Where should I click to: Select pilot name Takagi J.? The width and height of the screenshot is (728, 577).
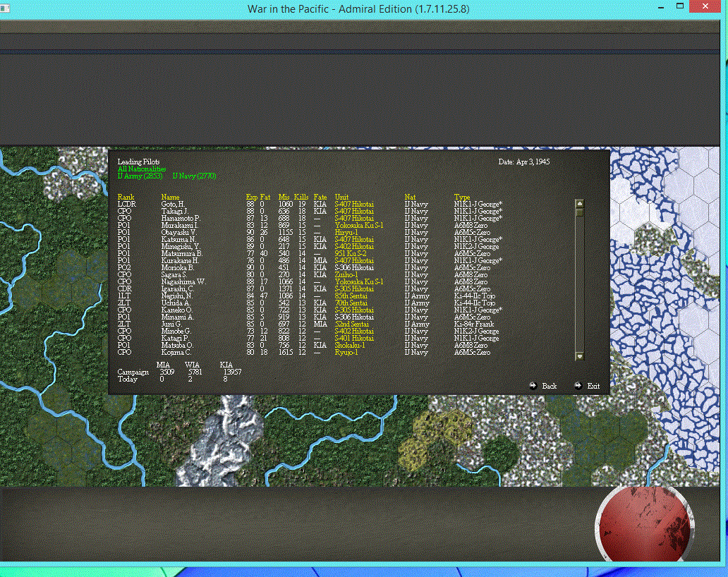point(174,211)
